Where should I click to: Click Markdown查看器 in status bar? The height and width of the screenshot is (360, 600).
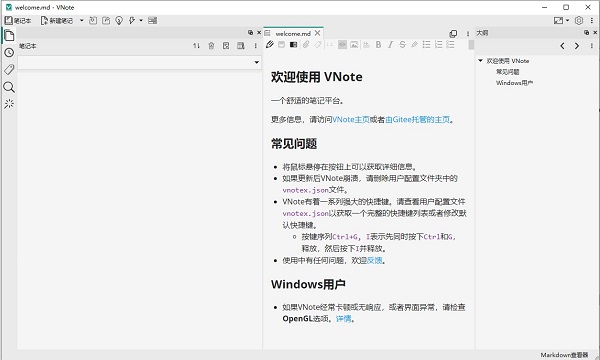[x=564, y=355]
